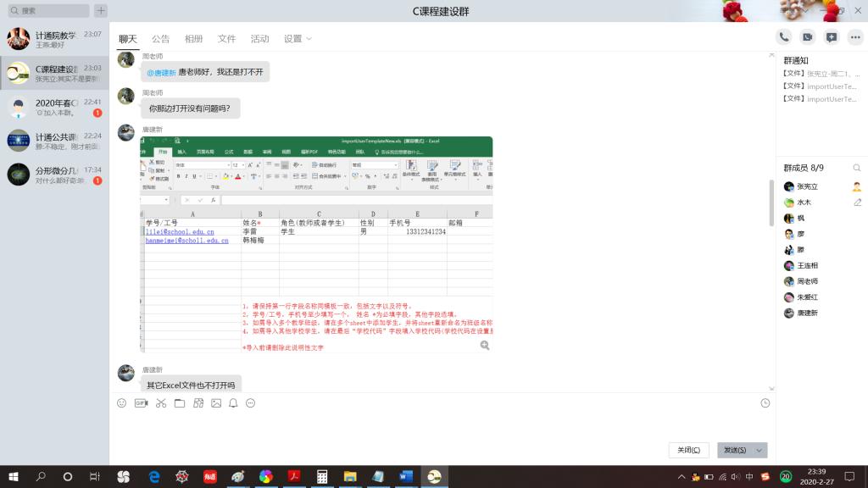Start a voice call in the group

784,37
